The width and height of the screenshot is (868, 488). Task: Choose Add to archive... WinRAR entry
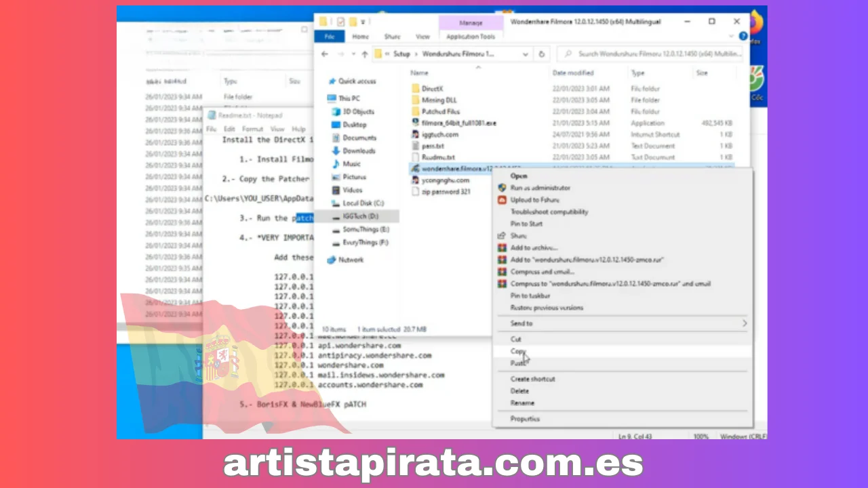click(x=534, y=247)
